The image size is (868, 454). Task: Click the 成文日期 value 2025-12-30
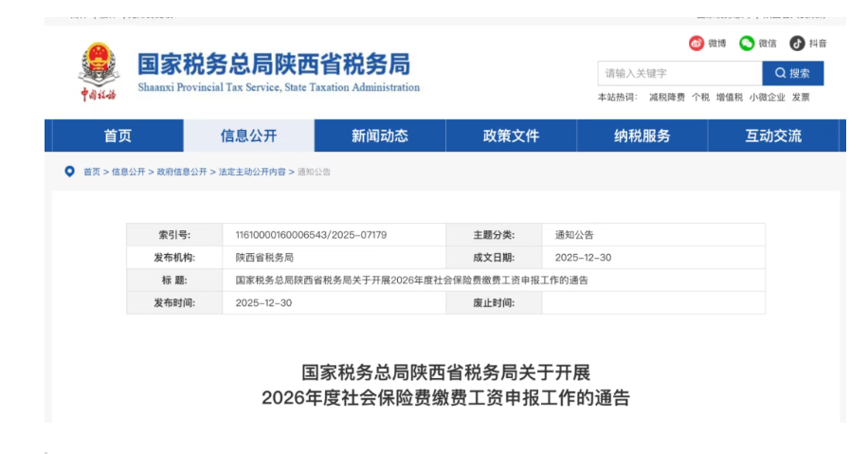pyautogui.click(x=583, y=258)
